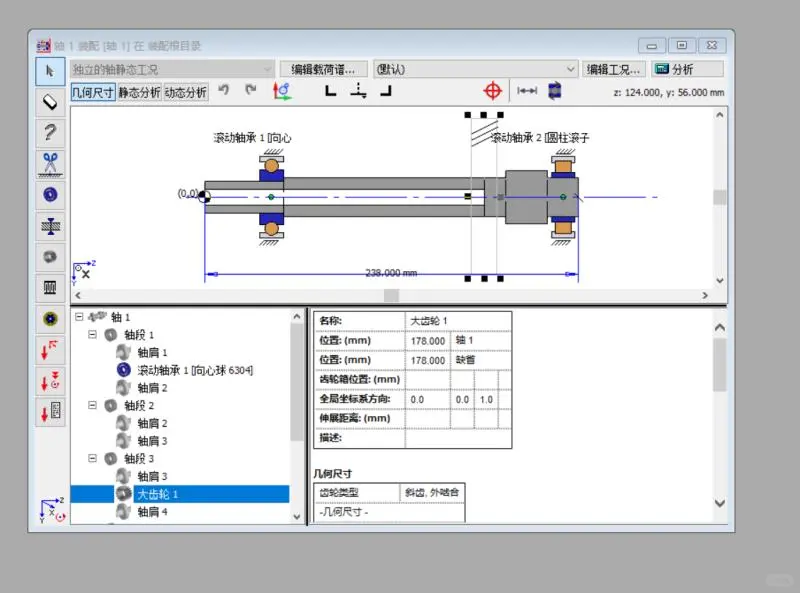Click the 编辑载荷谱... button

323,69
